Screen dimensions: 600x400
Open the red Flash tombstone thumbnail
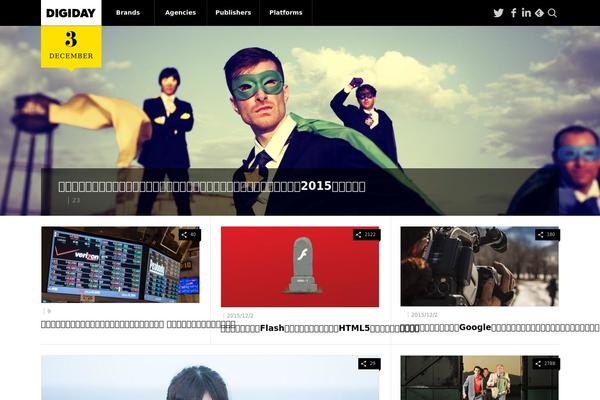(300, 267)
